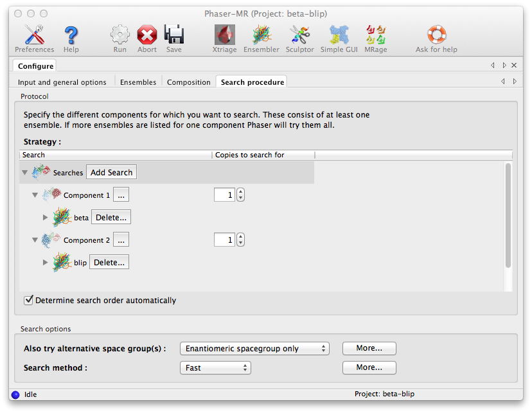532x413 pixels.
Task: Collapse the Component 1 tree node
Action: (x=35, y=195)
